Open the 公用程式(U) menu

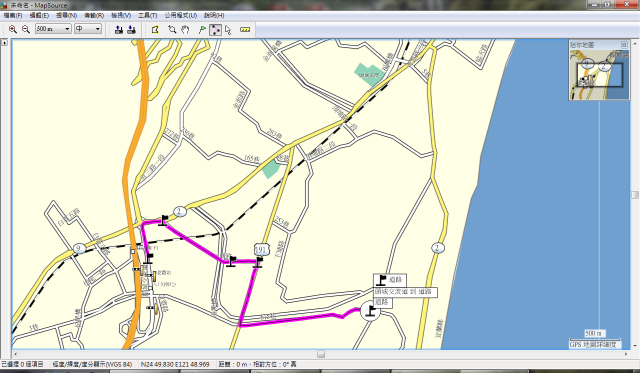180,16
